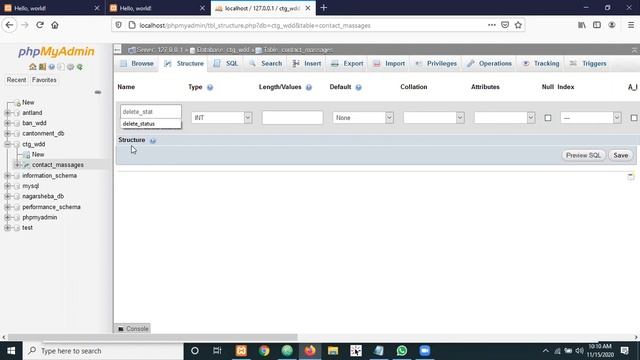Switch to the Browse tab
The width and height of the screenshot is (640, 360).
[x=137, y=64]
